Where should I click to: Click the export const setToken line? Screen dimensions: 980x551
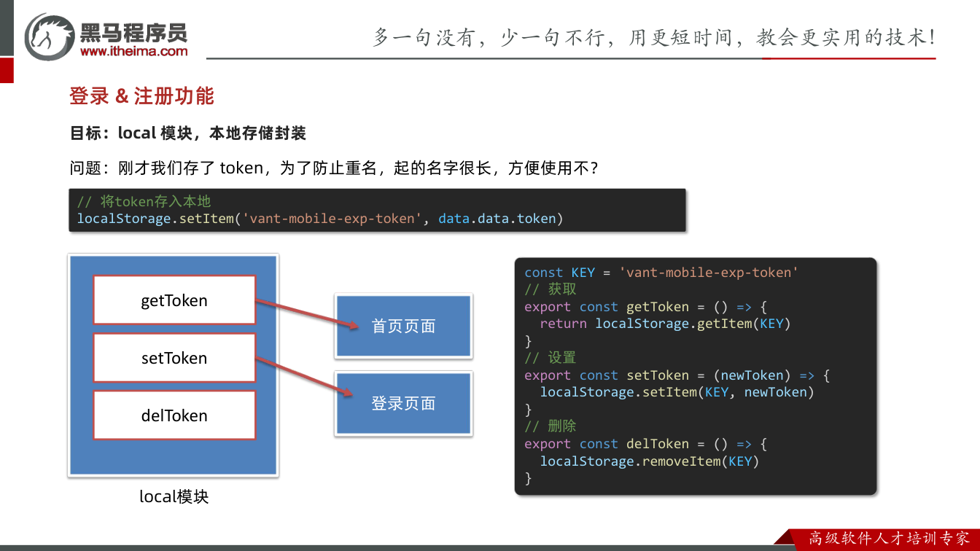point(677,375)
